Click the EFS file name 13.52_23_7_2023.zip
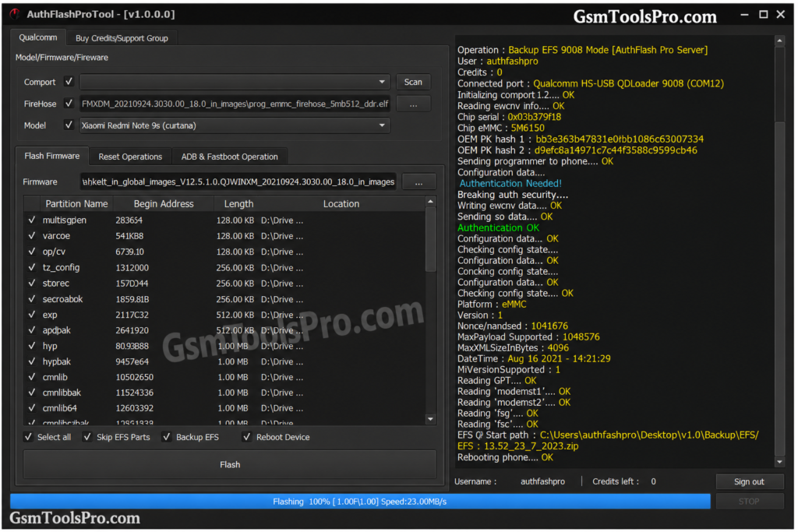The width and height of the screenshot is (798, 532). coord(531,446)
